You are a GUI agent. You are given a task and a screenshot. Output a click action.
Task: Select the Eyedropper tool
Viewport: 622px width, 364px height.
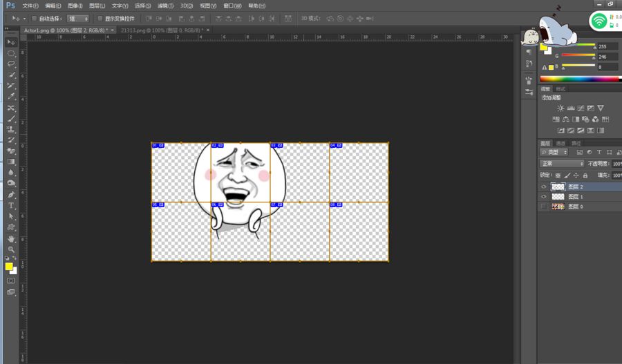(10, 97)
